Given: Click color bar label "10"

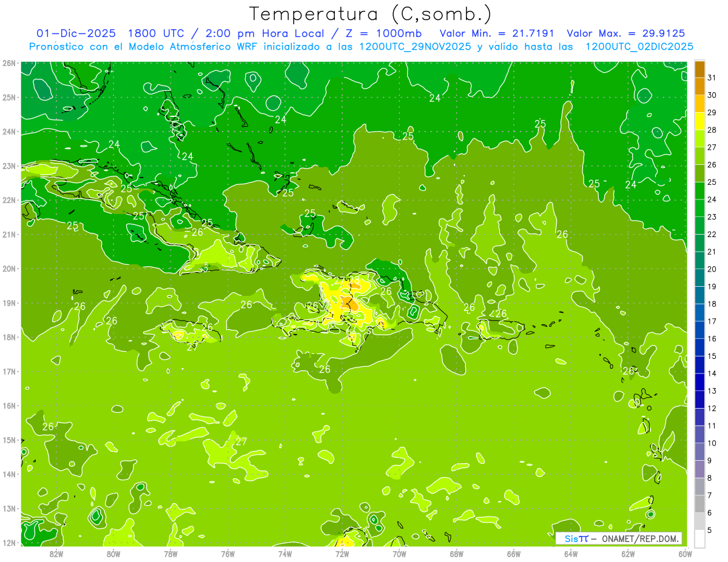Looking at the screenshot, I should 712,443.
